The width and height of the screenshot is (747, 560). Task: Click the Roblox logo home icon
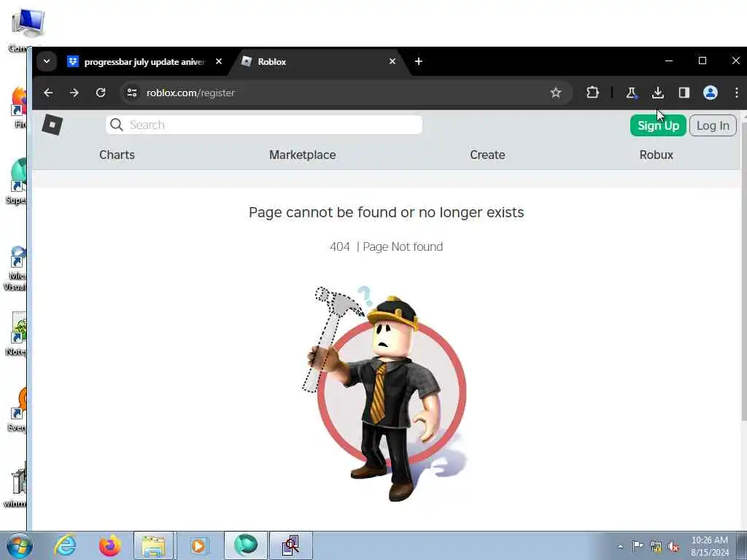point(53,125)
